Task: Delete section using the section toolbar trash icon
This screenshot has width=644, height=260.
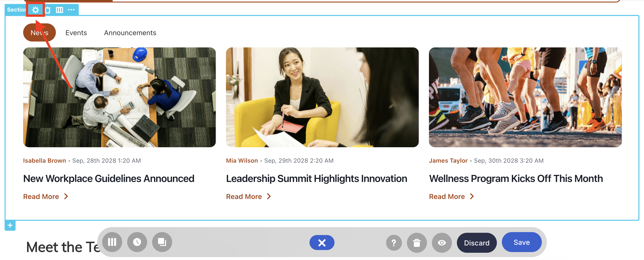Action: tap(48, 10)
